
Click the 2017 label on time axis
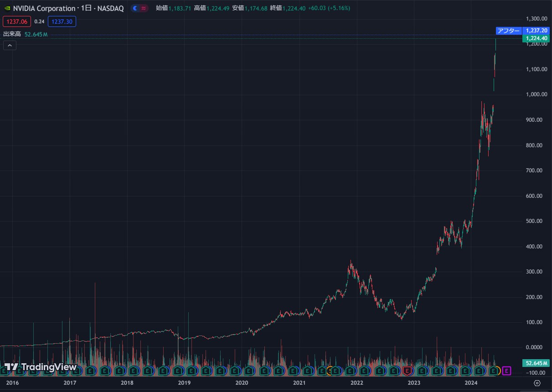tap(70, 383)
